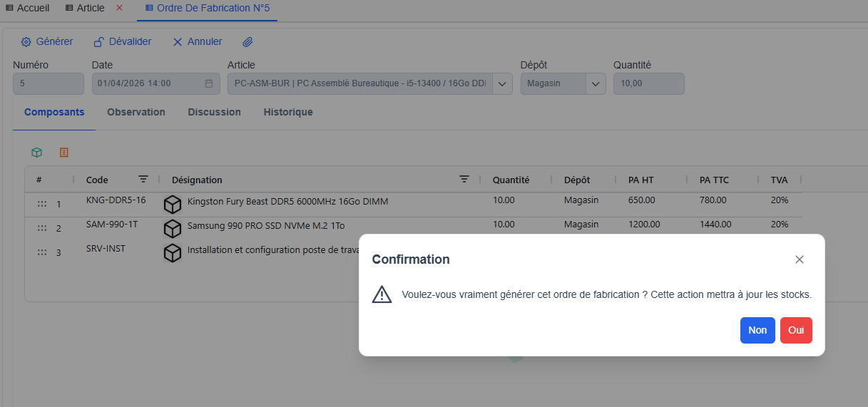Decline by clicking the Non button
This screenshot has height=407, width=868.
[757, 330]
